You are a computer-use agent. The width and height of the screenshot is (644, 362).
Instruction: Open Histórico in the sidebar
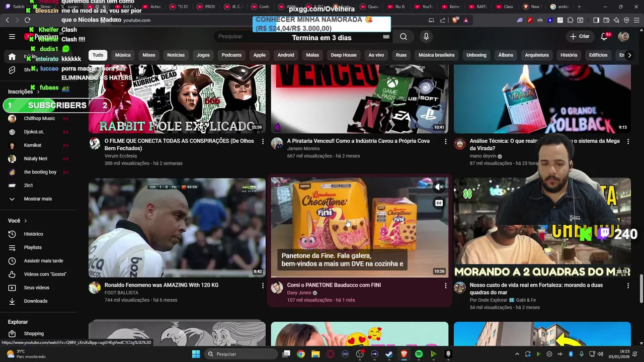coord(38,234)
